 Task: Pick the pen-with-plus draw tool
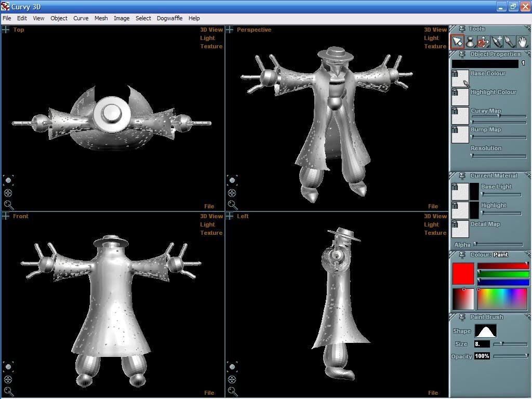497,42
